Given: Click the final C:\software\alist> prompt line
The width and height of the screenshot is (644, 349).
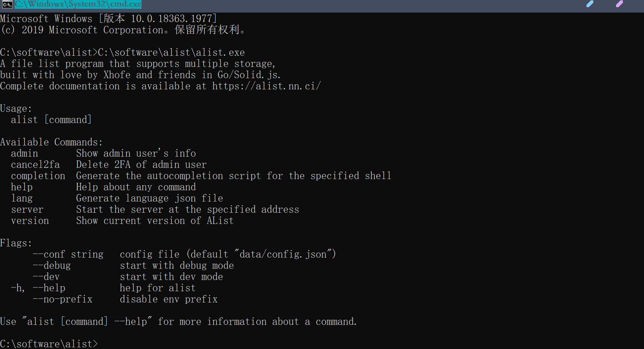Looking at the screenshot, I should (49, 344).
